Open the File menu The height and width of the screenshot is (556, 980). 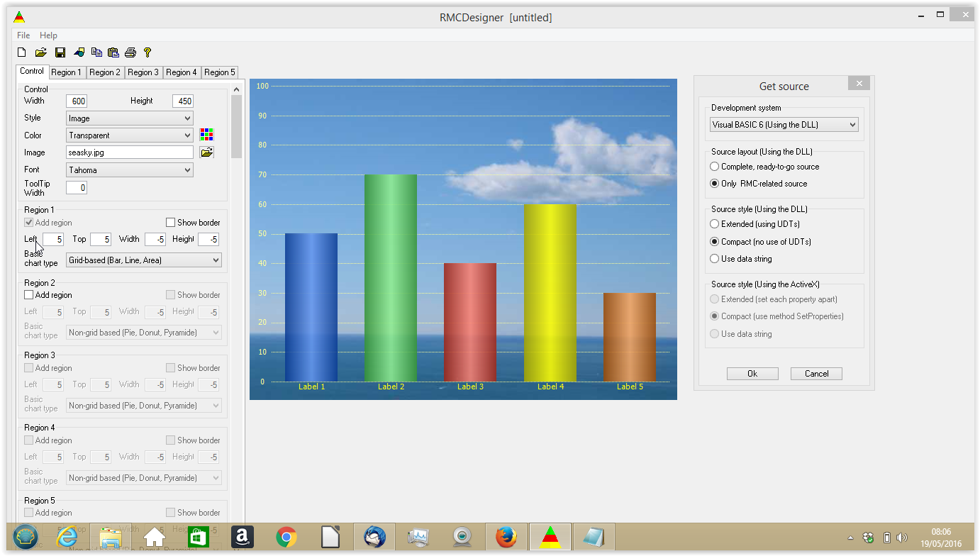click(x=23, y=35)
